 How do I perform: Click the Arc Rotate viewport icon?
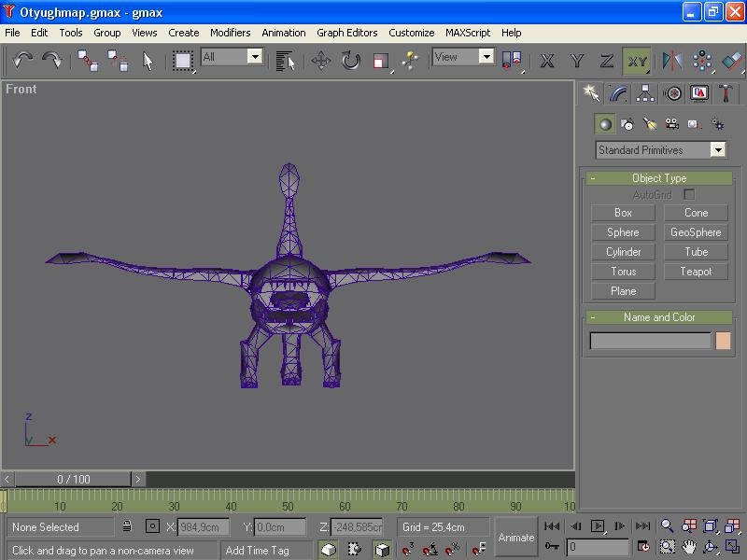point(710,547)
